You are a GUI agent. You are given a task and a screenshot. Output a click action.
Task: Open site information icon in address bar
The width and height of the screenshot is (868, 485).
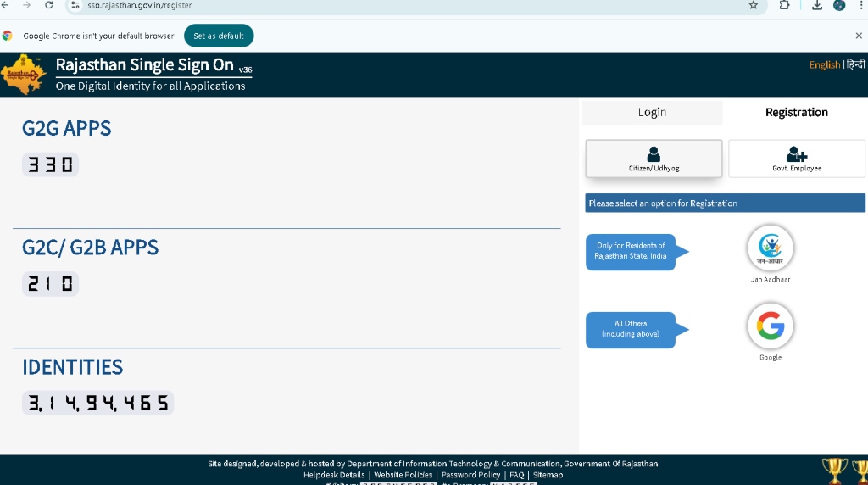click(75, 5)
